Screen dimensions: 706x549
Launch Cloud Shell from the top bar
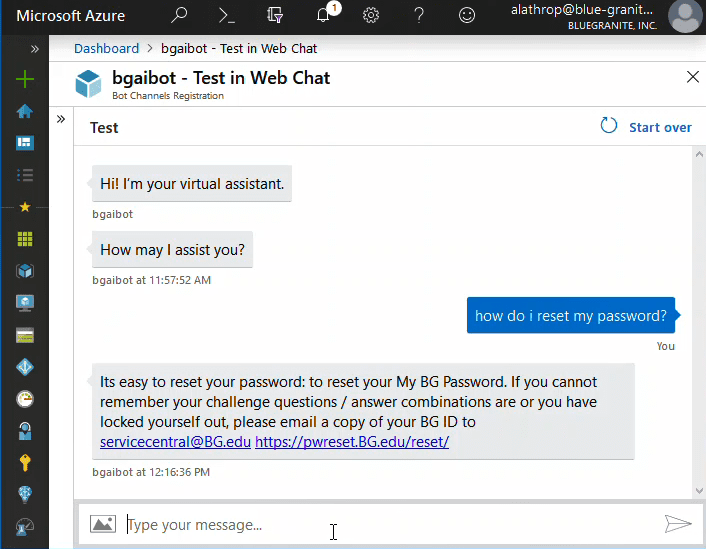[226, 15]
